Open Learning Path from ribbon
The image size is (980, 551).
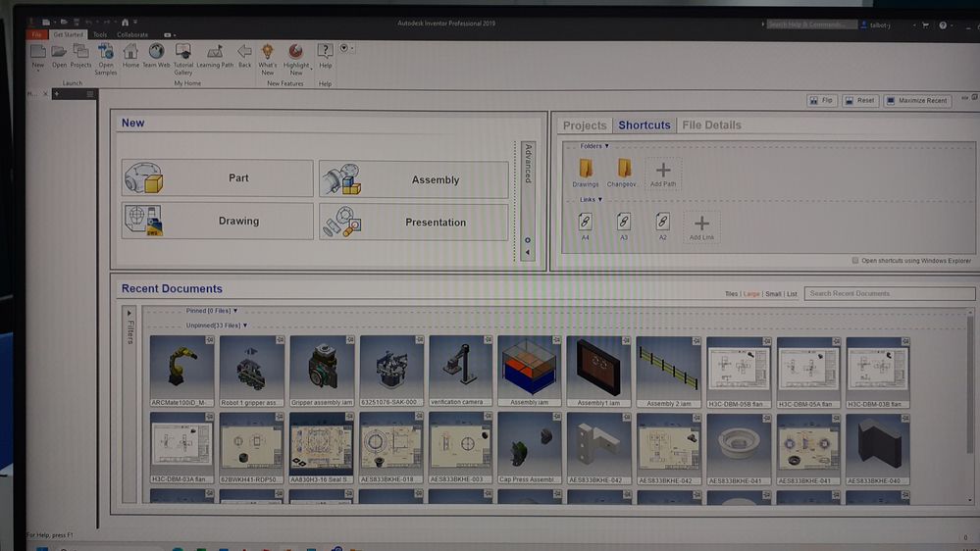pyautogui.click(x=215, y=56)
